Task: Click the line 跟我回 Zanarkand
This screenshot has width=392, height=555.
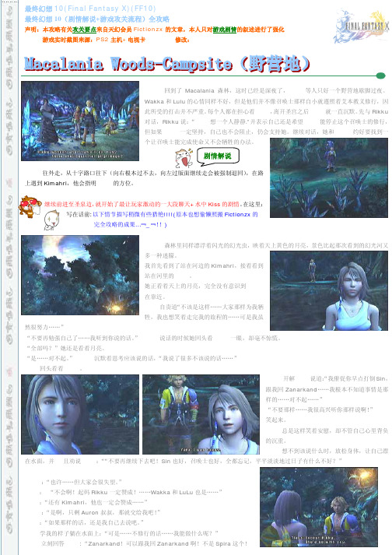Action: tap(327, 389)
